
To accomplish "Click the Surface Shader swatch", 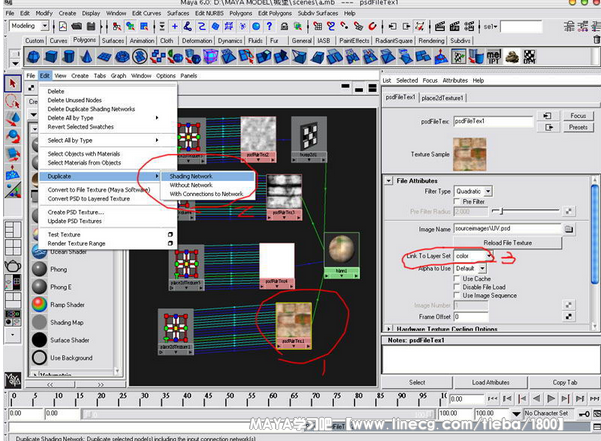I will pyautogui.click(x=39, y=340).
